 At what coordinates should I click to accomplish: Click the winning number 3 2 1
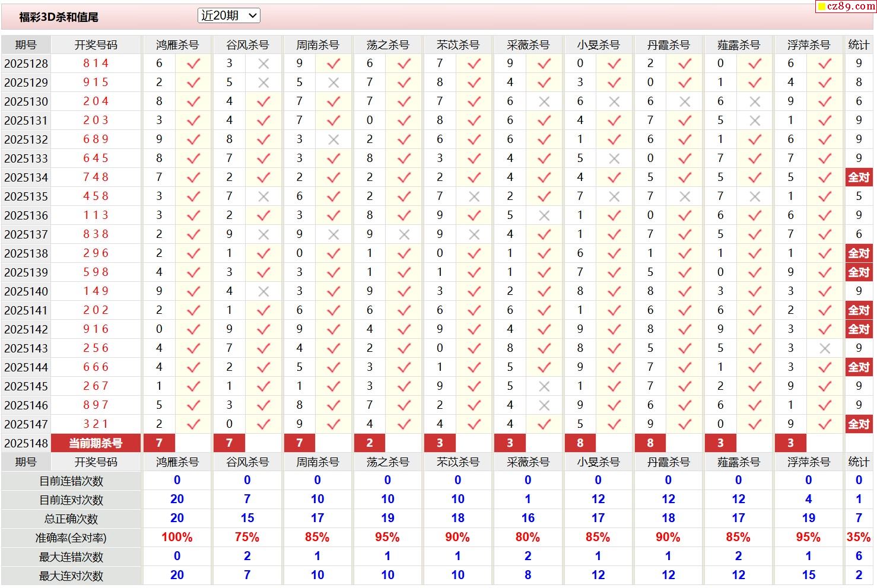coord(96,424)
